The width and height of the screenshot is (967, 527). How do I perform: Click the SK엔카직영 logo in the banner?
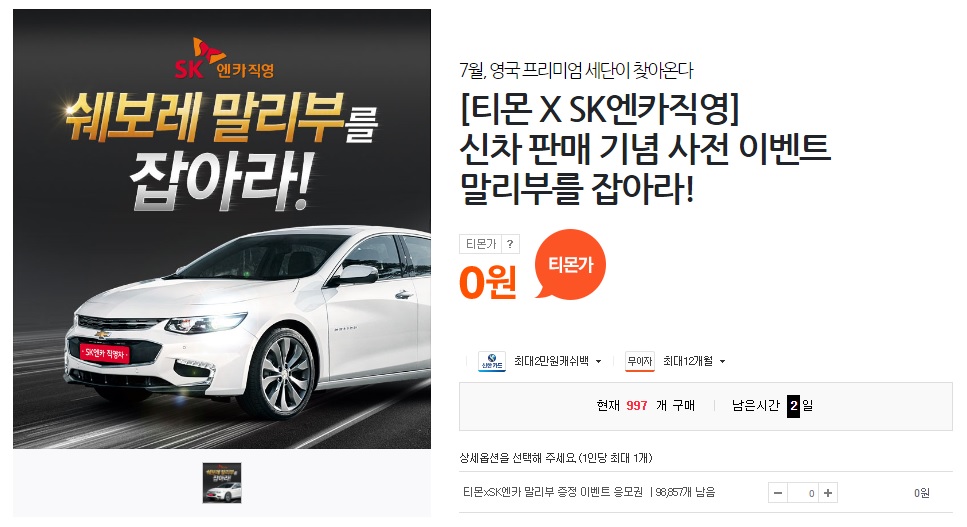pyautogui.click(x=224, y=60)
